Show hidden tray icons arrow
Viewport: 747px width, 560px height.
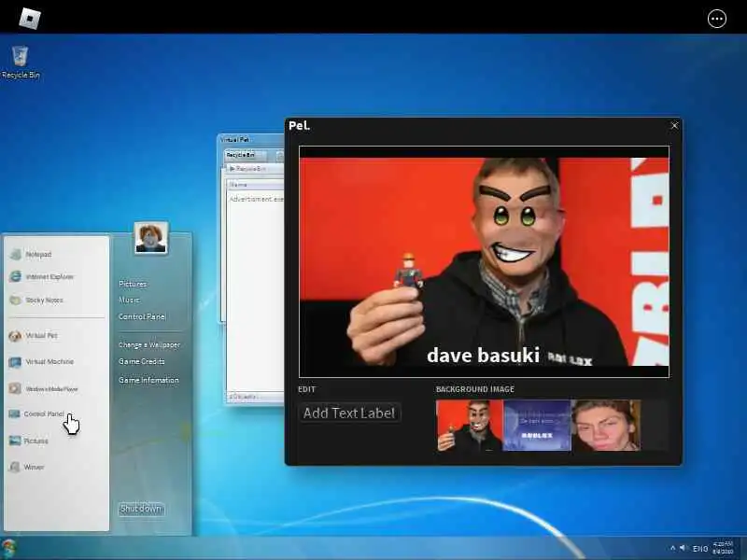pyautogui.click(x=672, y=549)
